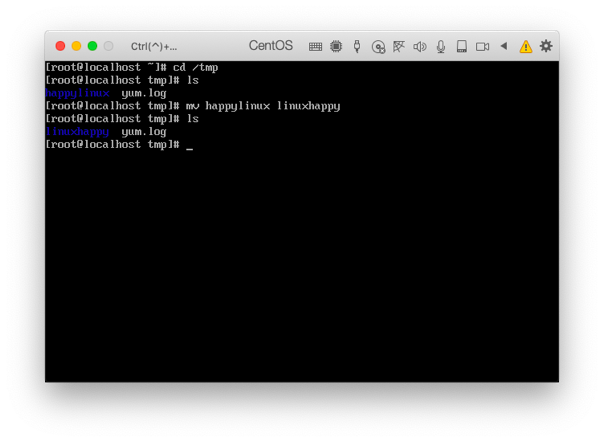
Task: Click 'yum.log' beside linuxhappy
Action: tap(144, 132)
